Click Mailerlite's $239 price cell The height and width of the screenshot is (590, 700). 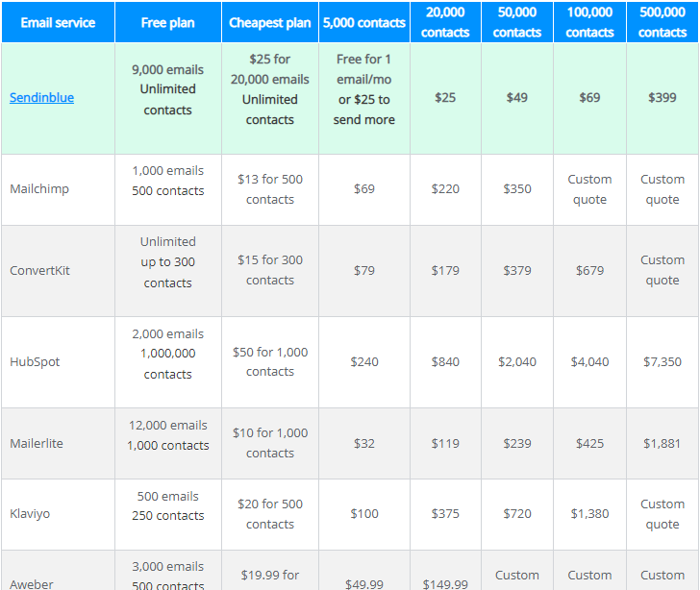(517, 443)
